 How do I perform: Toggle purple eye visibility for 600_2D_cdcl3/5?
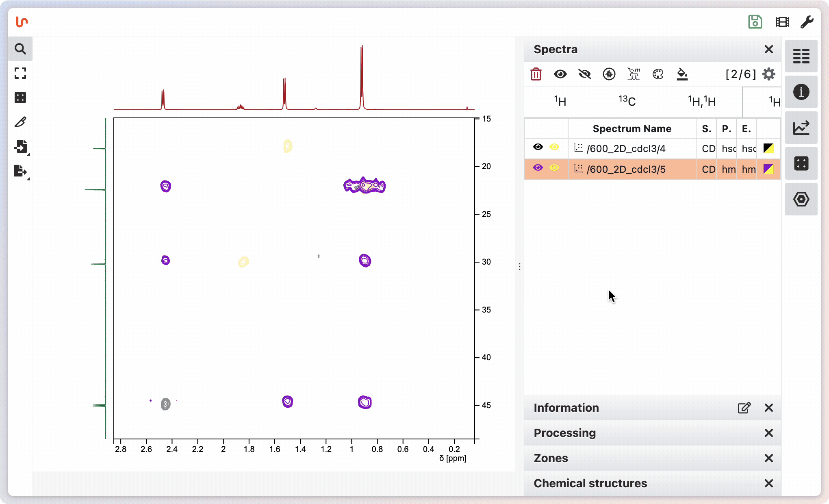[538, 168]
